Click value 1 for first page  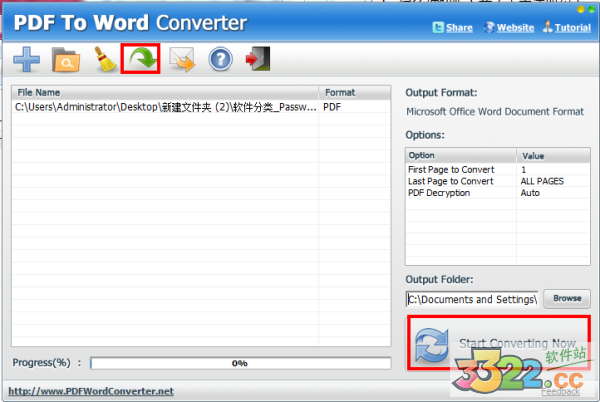(x=523, y=169)
